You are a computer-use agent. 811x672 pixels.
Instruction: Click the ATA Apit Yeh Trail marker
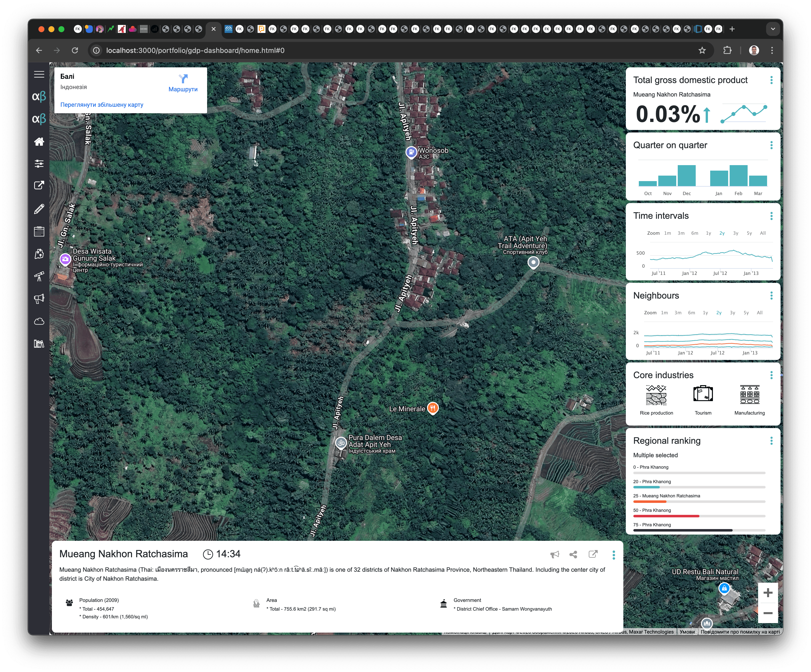coord(533,263)
